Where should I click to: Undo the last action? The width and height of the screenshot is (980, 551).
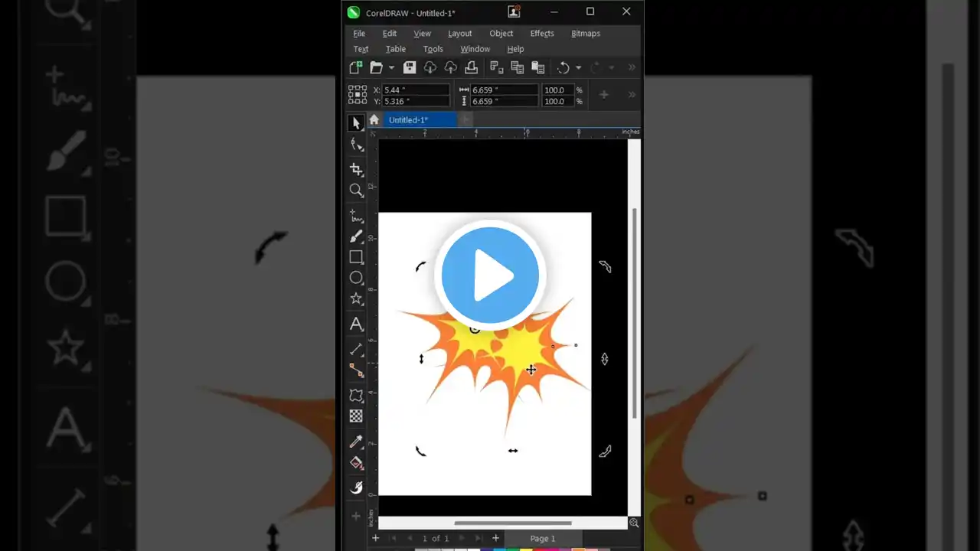pos(563,67)
